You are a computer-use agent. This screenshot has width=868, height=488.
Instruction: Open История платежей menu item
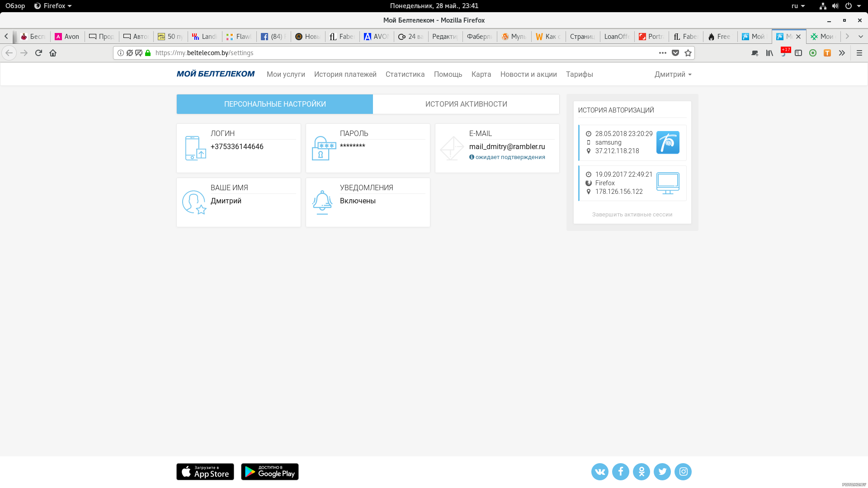tap(345, 74)
